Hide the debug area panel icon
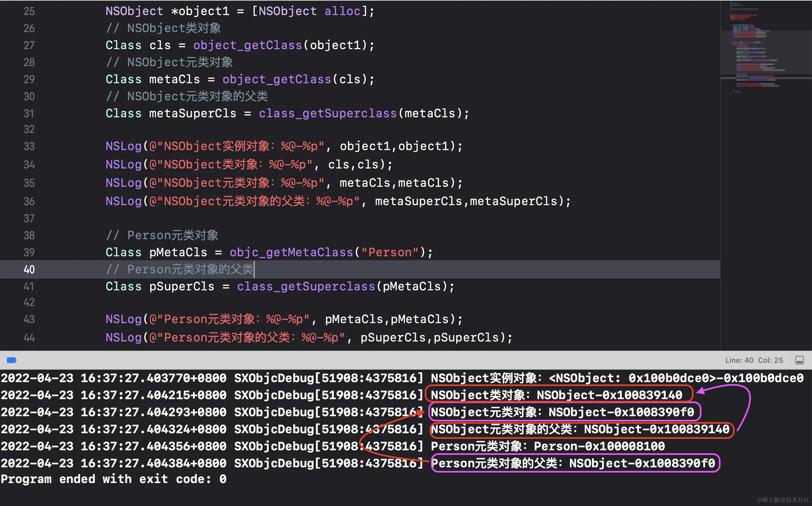Viewport: 812px width, 506px height. (799, 360)
